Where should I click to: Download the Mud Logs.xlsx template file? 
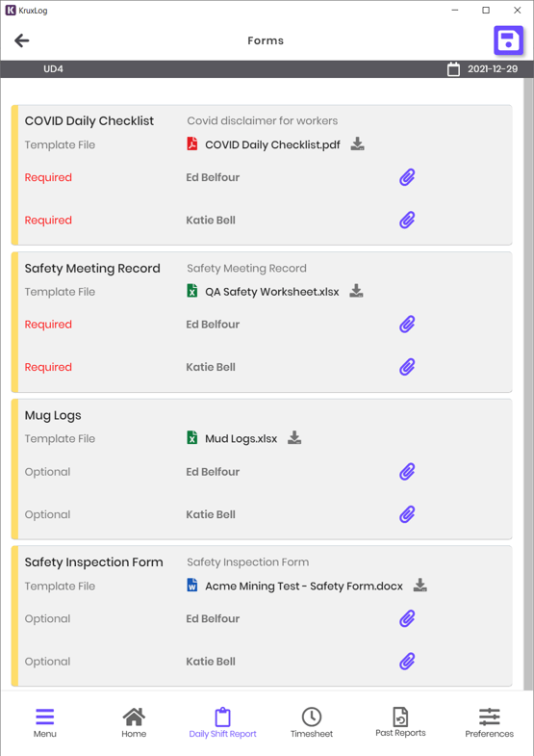tap(294, 438)
